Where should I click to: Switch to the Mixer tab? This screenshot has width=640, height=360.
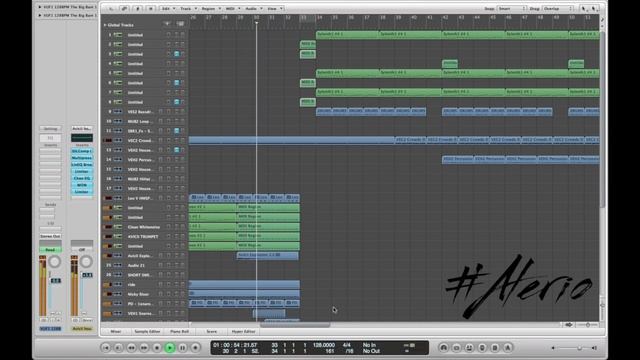pyautogui.click(x=116, y=331)
